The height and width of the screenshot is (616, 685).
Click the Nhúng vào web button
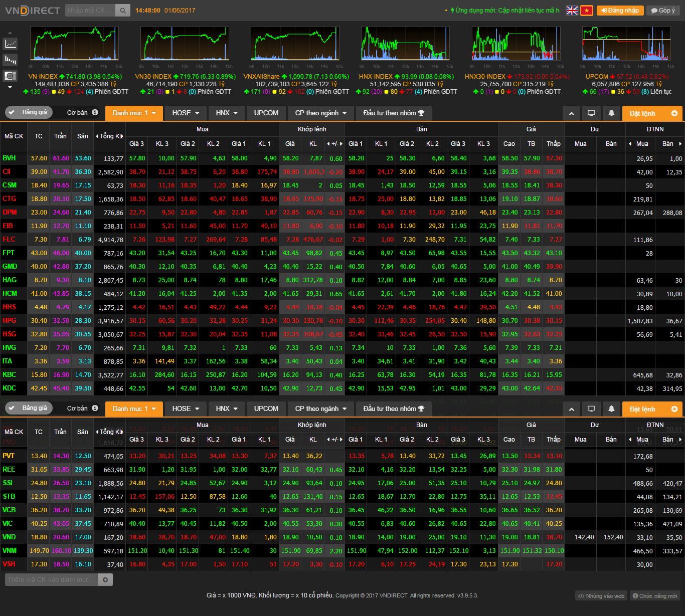pos(601,596)
